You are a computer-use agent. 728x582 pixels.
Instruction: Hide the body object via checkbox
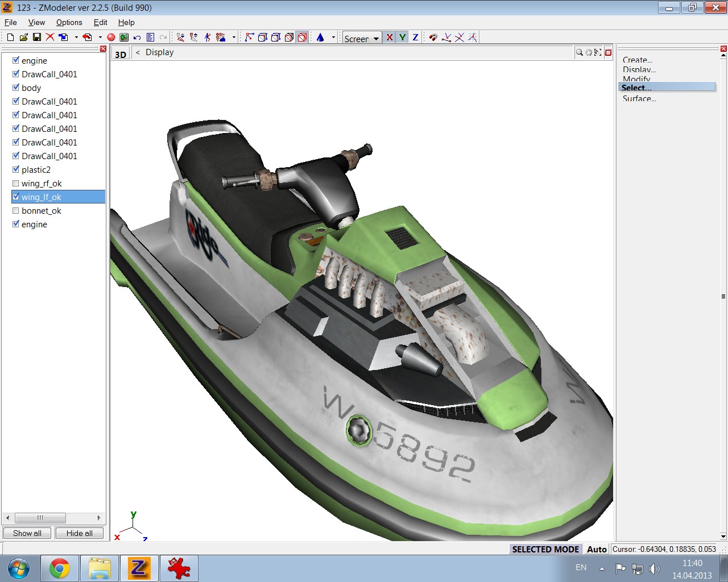point(16,88)
